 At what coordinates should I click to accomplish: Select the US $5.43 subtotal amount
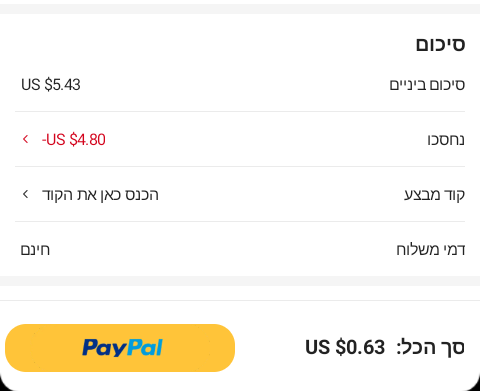[51, 85]
